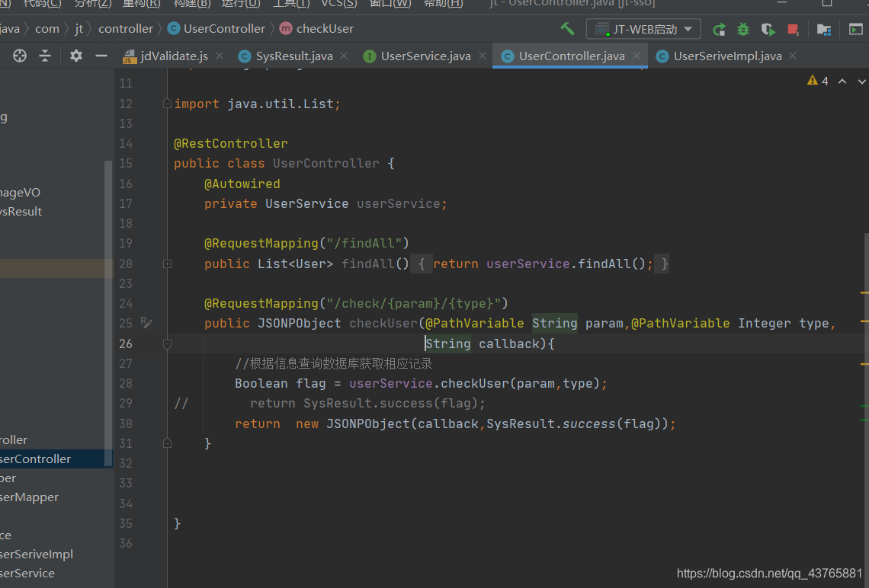Open the 窗口(W) menu
The width and height of the screenshot is (869, 588).
391,4
